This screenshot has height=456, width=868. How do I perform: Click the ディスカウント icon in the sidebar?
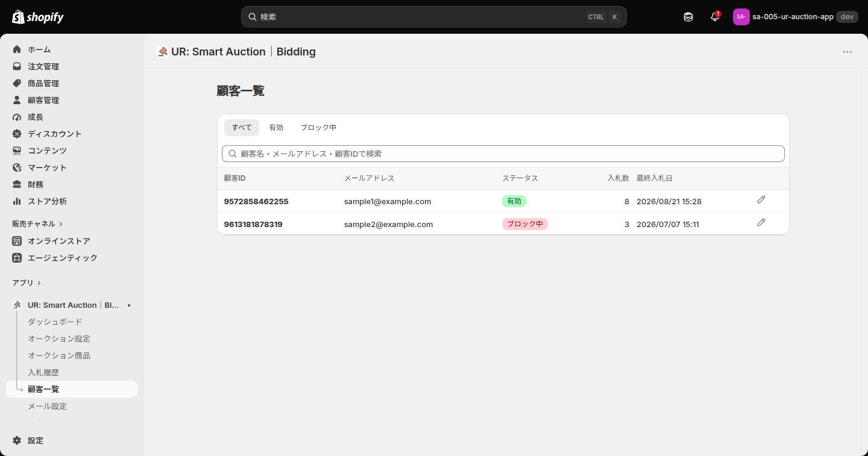[17, 134]
